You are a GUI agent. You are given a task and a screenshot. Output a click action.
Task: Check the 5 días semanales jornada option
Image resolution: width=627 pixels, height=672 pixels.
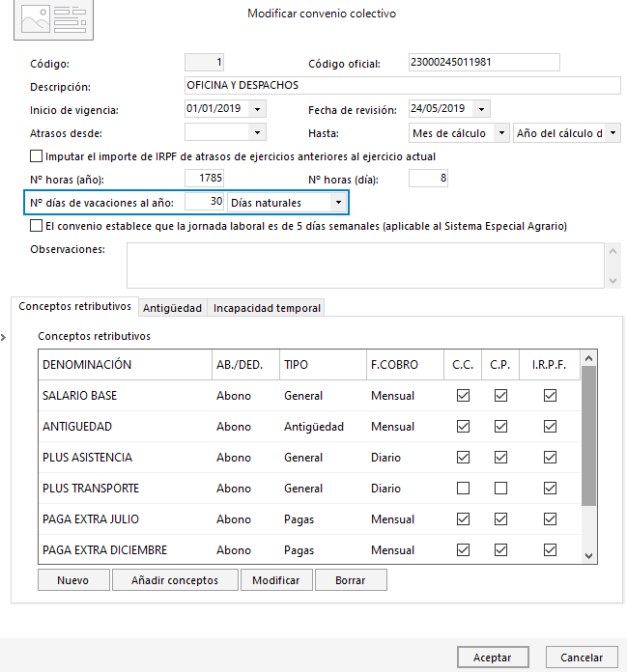37,226
